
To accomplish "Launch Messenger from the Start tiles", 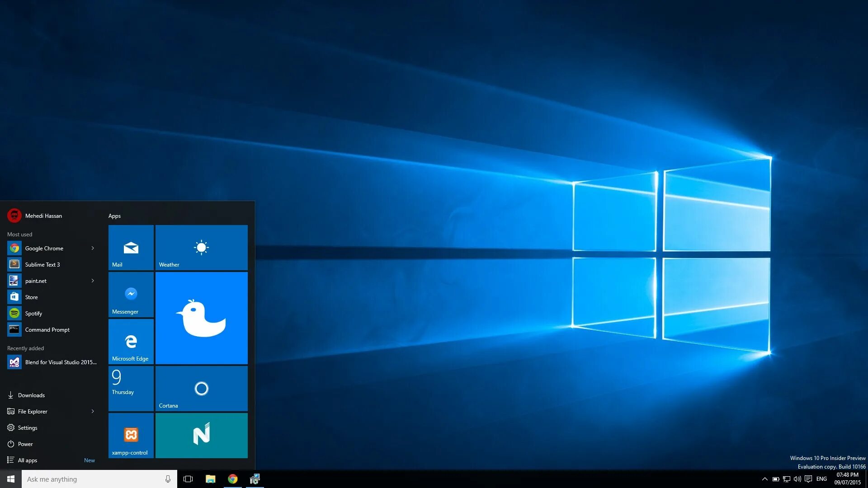I will tap(131, 295).
